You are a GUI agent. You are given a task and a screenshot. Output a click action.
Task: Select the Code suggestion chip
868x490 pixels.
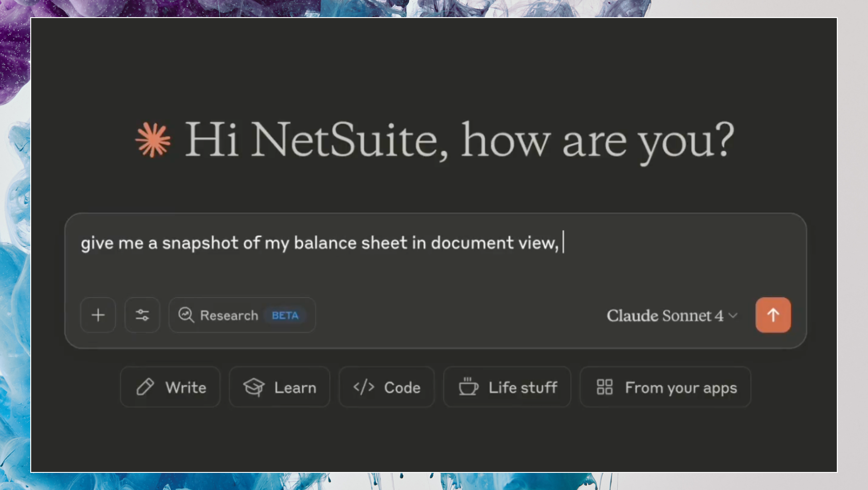pos(387,387)
